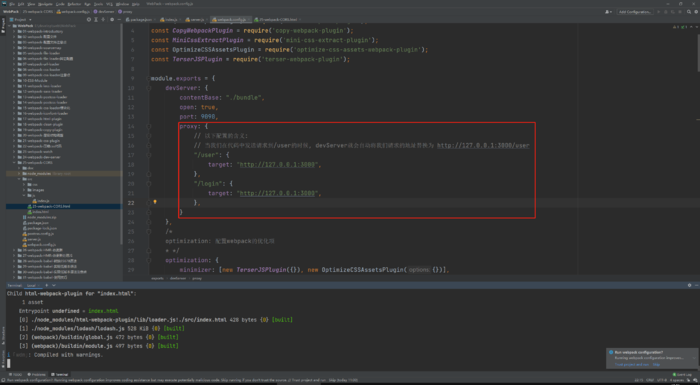This screenshot has height=385, width=700.
Task: Fold the module.exports block at line 9
Action: click(148, 79)
